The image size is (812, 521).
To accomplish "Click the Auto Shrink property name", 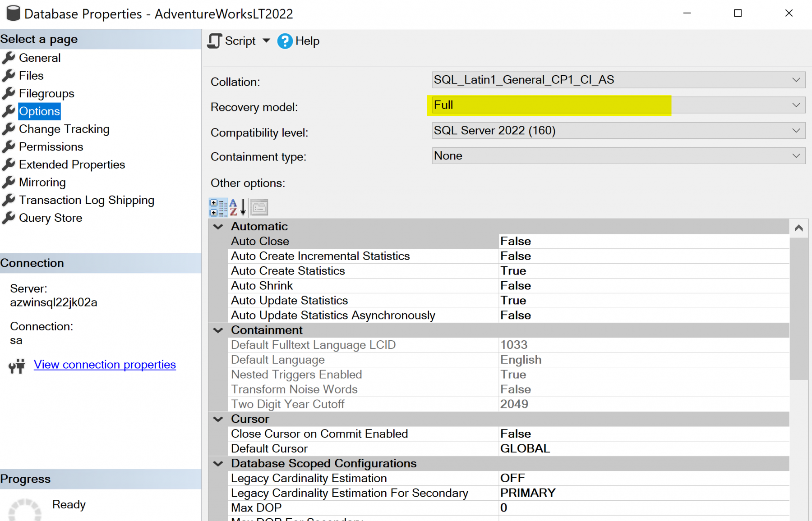I will (262, 286).
